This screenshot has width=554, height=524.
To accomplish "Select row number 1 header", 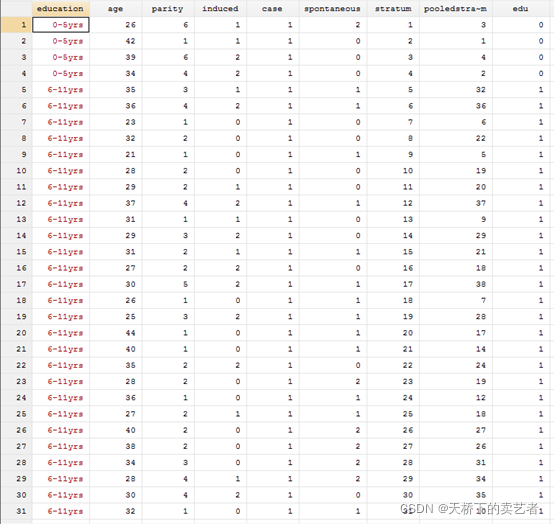I will tap(17, 25).
